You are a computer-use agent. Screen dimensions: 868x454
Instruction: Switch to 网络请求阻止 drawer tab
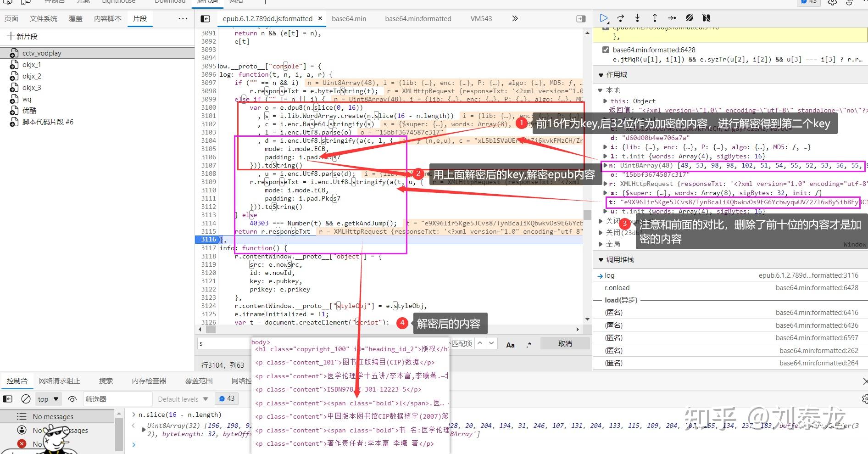pos(60,381)
